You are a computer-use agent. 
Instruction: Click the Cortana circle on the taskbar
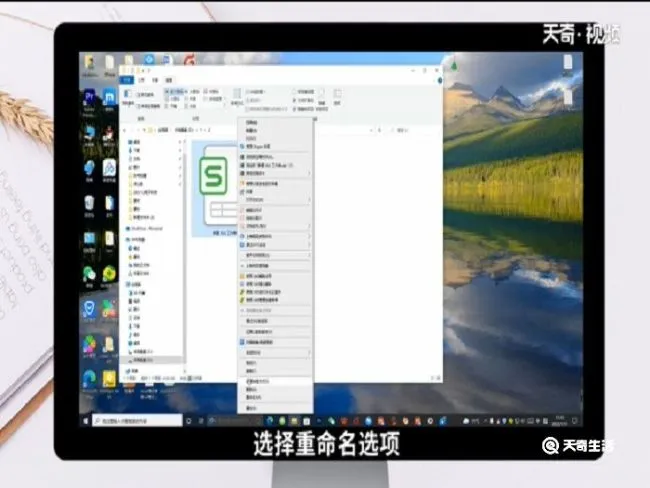click(x=189, y=421)
